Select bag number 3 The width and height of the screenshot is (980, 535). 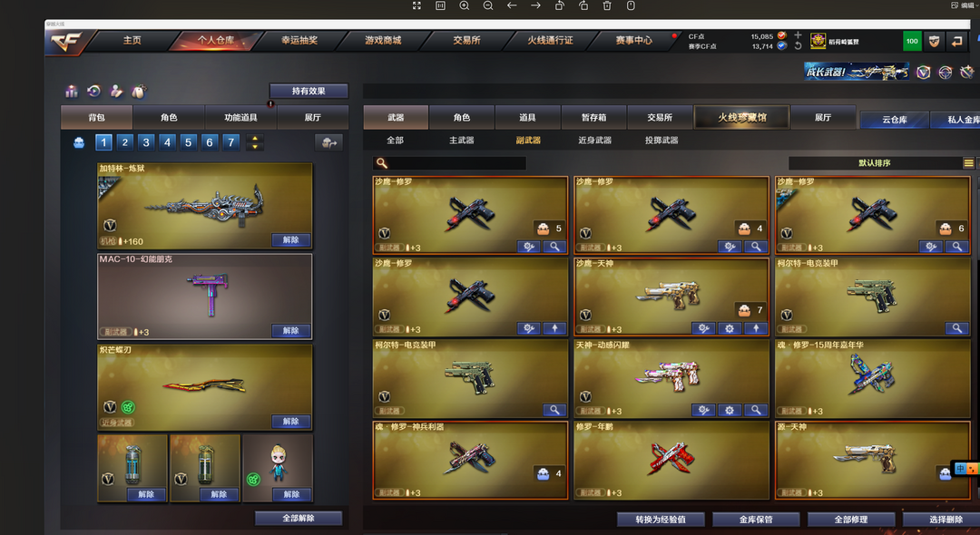(146, 142)
